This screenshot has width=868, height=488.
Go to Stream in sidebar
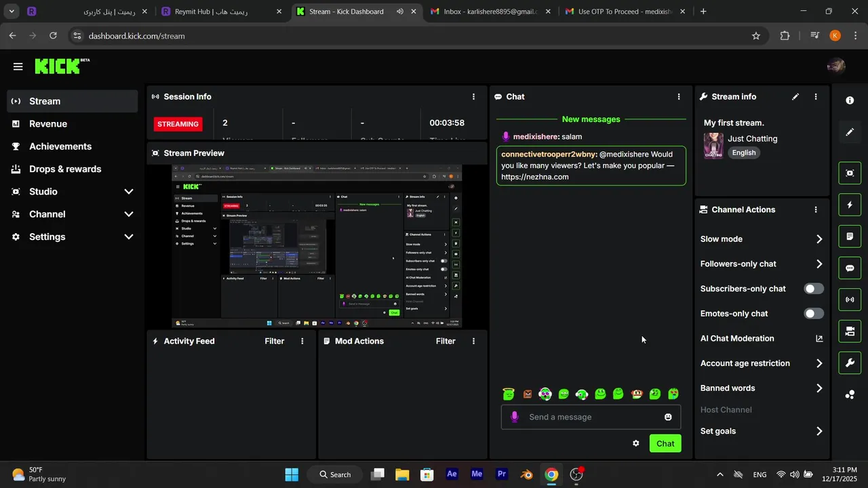[73, 101]
